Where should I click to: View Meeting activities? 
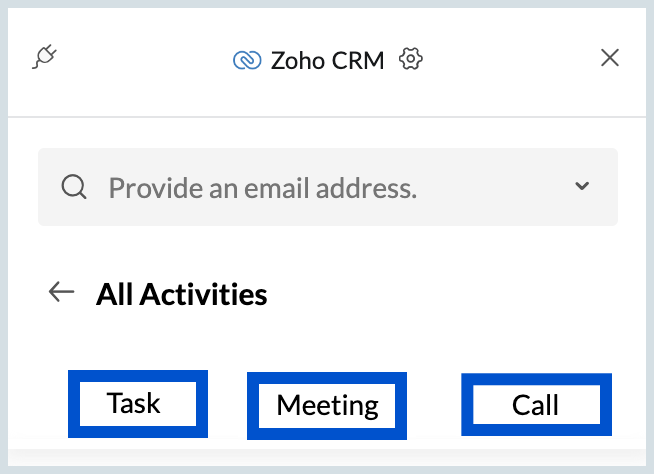point(327,406)
